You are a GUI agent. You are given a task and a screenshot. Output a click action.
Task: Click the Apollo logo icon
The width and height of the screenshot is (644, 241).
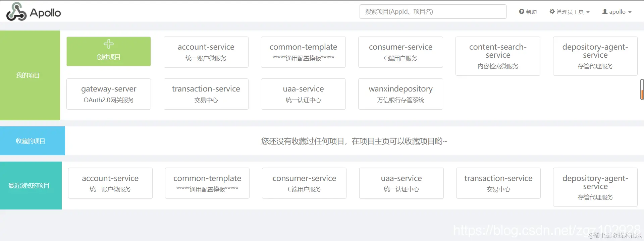(16, 12)
